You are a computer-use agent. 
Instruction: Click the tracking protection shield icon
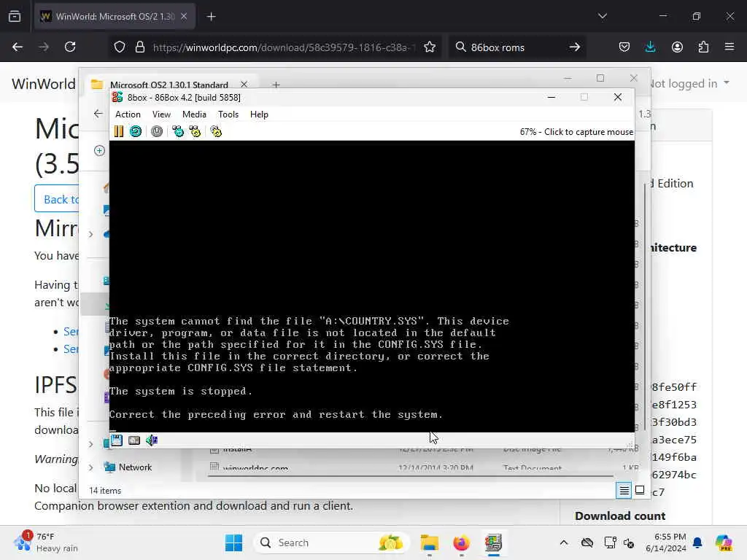tap(120, 47)
